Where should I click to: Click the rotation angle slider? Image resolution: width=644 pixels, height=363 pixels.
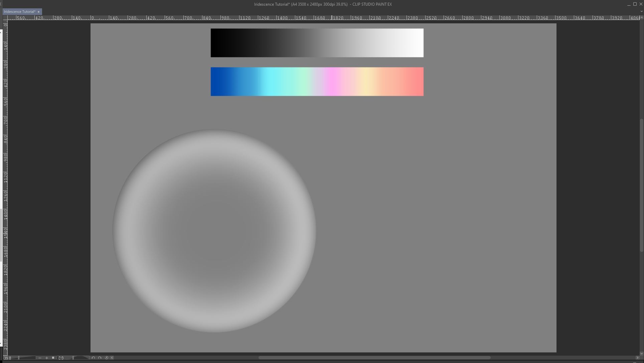tap(81, 358)
